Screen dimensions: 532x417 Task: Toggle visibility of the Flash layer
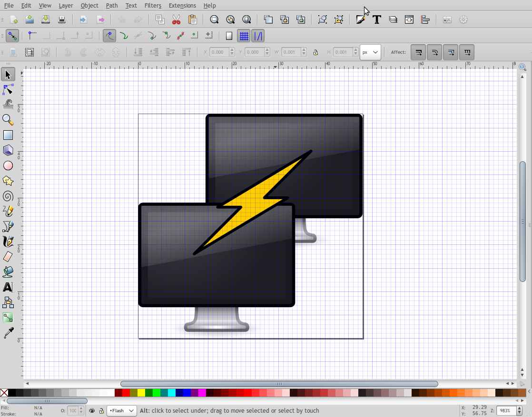[x=92, y=410]
